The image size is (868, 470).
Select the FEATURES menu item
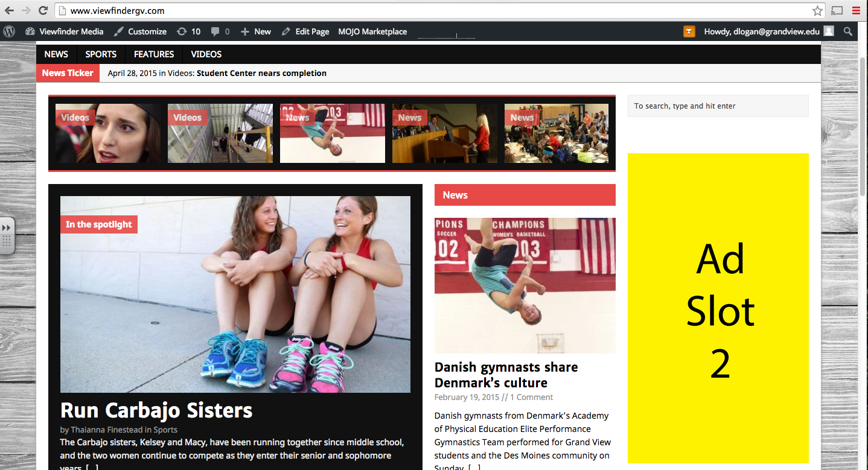(x=154, y=54)
